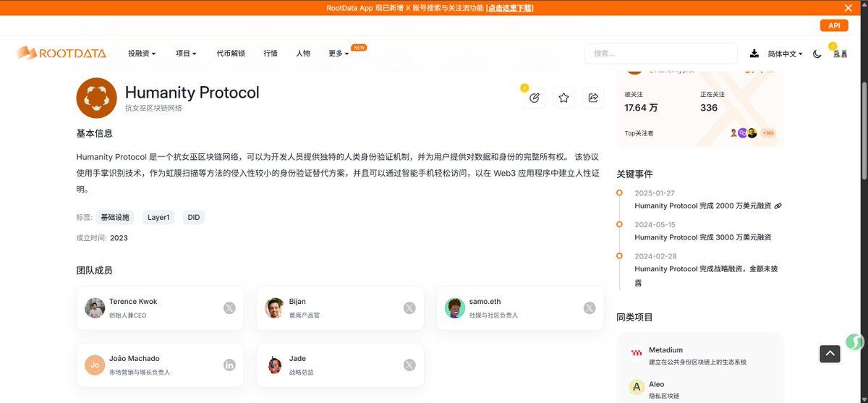Viewport: 868px width, 403px height.
Task: Open Jade team member name
Action: pyautogui.click(x=297, y=358)
